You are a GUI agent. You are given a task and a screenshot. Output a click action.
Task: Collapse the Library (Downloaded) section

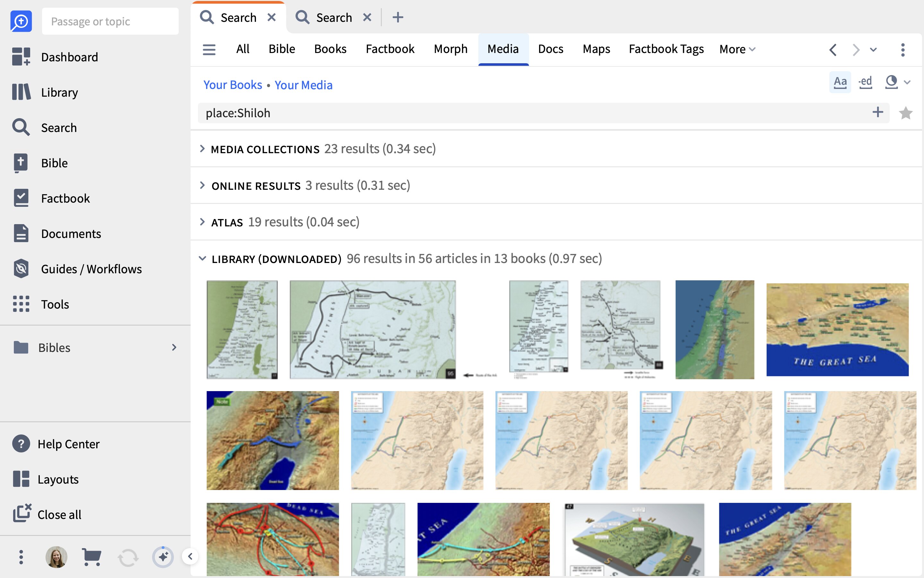202,259
